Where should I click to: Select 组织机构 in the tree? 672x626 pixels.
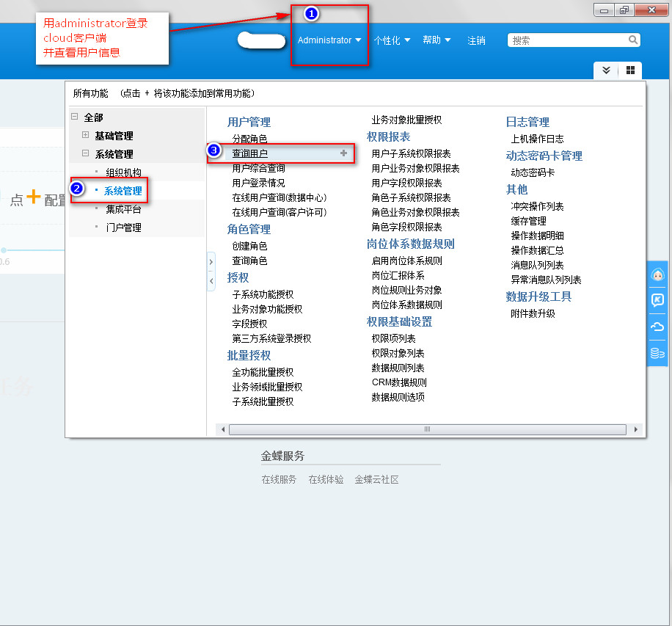tap(123, 172)
